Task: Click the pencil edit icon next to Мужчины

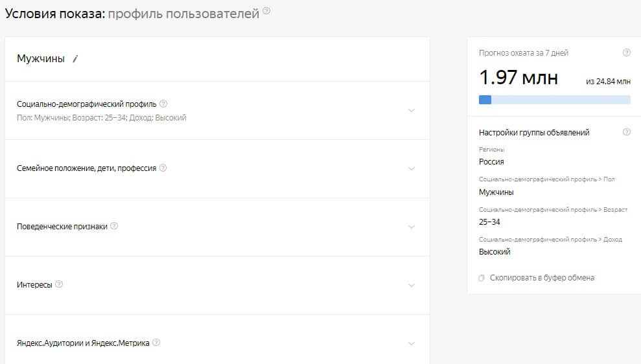Action: point(75,59)
